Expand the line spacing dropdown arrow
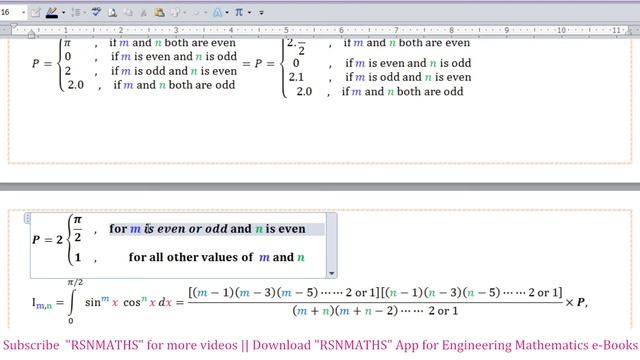640x360 pixels. pos(85,13)
